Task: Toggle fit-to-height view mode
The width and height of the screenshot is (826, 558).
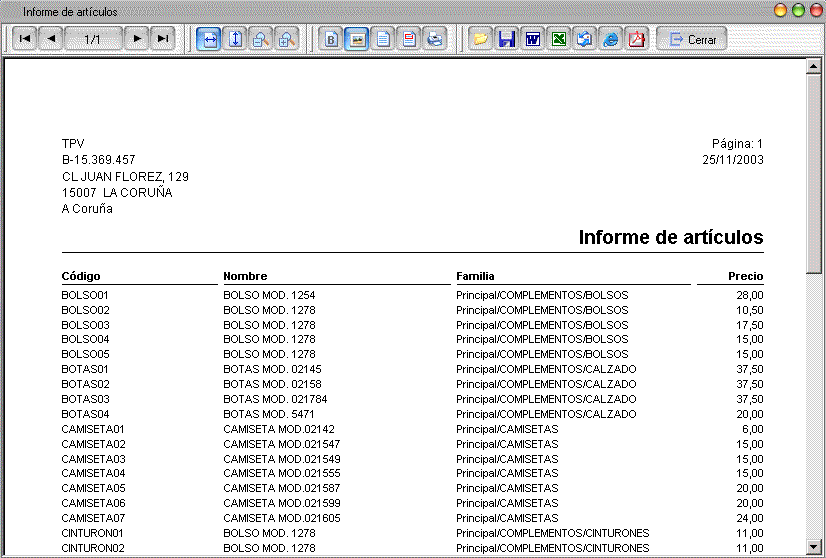Action: [235, 39]
